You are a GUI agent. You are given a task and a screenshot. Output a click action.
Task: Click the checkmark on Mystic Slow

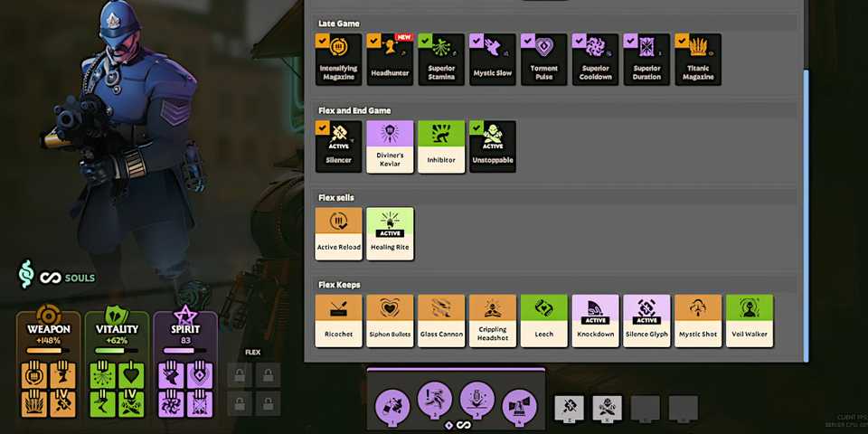point(476,40)
